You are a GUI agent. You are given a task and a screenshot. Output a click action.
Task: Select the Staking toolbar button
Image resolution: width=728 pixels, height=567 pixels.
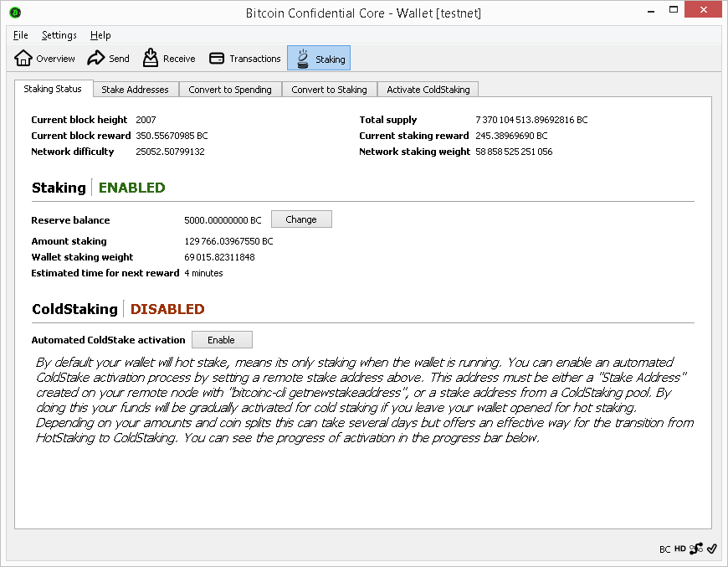tap(319, 59)
